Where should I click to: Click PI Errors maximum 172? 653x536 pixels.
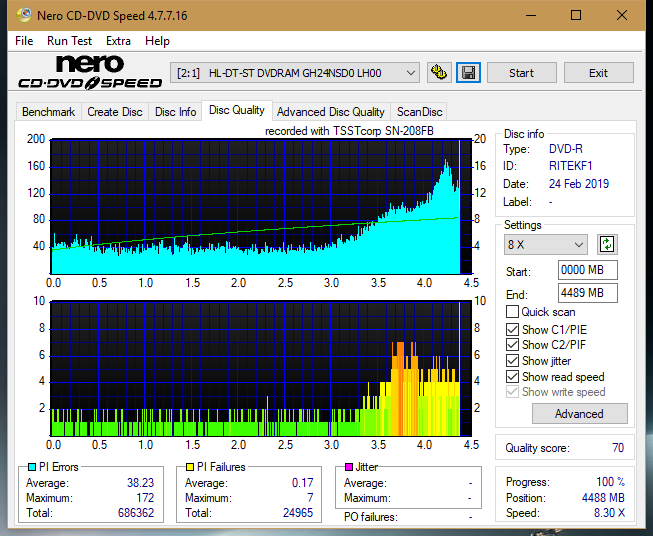click(x=145, y=497)
